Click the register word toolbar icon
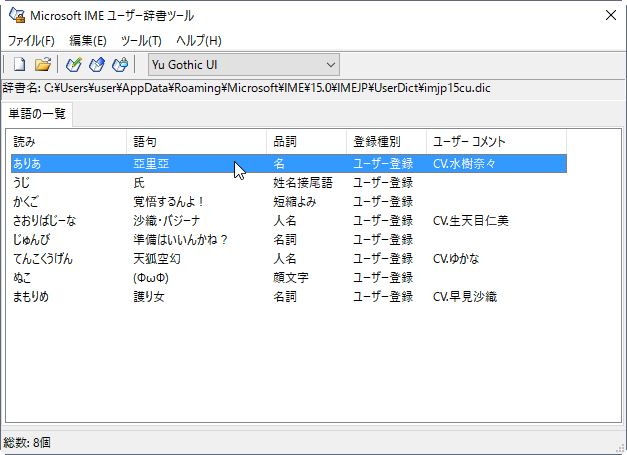The width and height of the screenshot is (627, 455). [74, 64]
